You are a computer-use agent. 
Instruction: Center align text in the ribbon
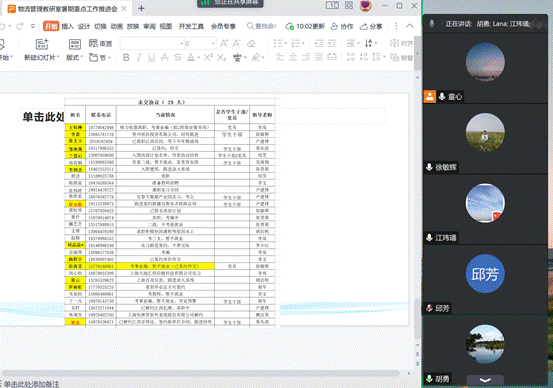tap(293, 57)
